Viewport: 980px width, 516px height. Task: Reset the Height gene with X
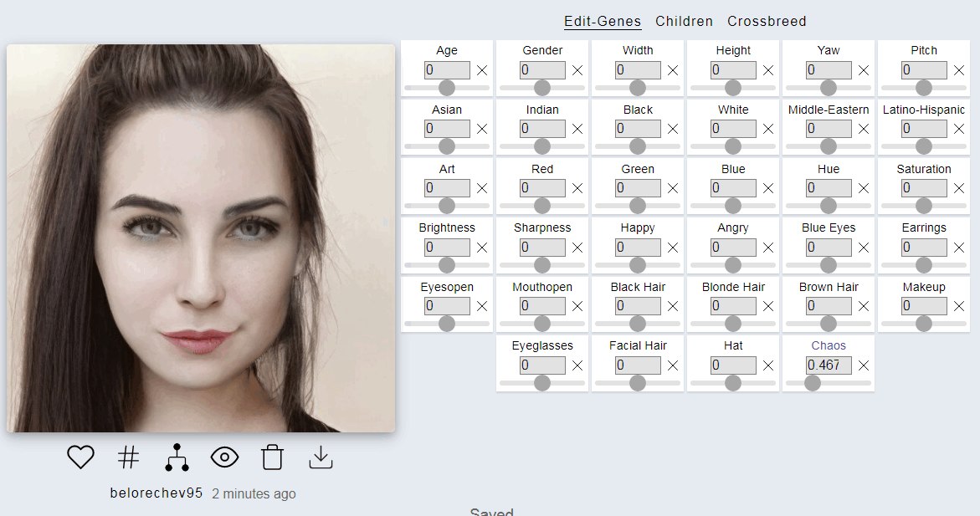[x=768, y=70]
